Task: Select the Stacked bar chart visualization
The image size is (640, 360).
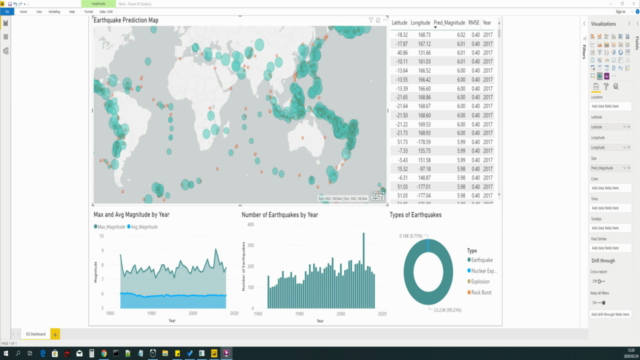Action: tap(593, 36)
